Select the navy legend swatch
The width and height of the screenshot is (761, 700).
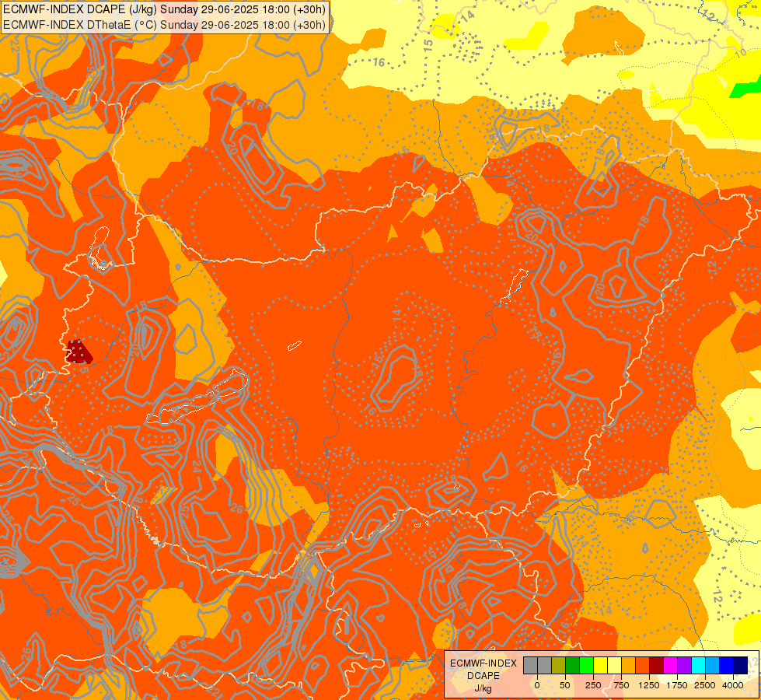[x=740, y=665]
